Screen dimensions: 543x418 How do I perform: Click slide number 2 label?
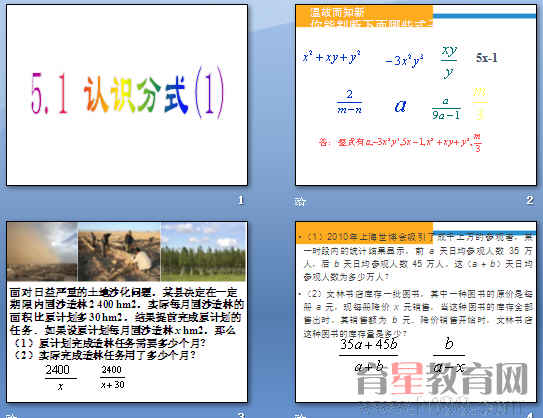tap(529, 200)
